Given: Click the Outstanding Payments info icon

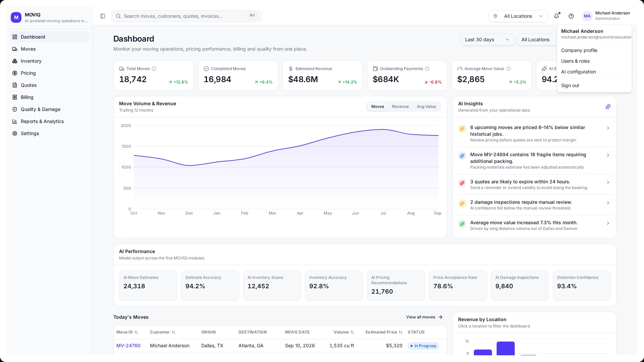Looking at the screenshot, I should click(x=427, y=69).
